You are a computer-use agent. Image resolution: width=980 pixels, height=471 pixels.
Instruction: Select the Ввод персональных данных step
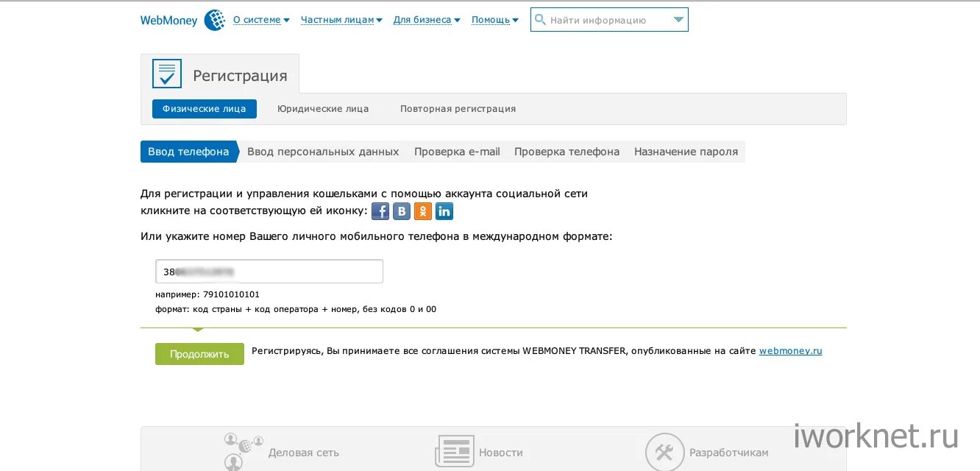pyautogui.click(x=323, y=152)
